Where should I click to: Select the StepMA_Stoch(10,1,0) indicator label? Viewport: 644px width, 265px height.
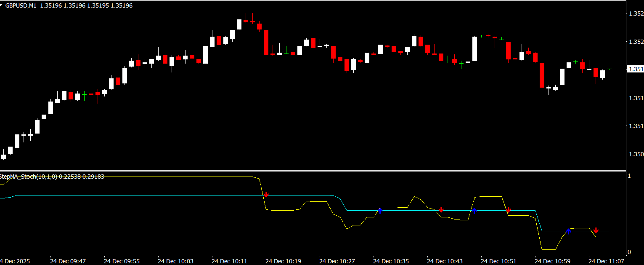[29, 177]
